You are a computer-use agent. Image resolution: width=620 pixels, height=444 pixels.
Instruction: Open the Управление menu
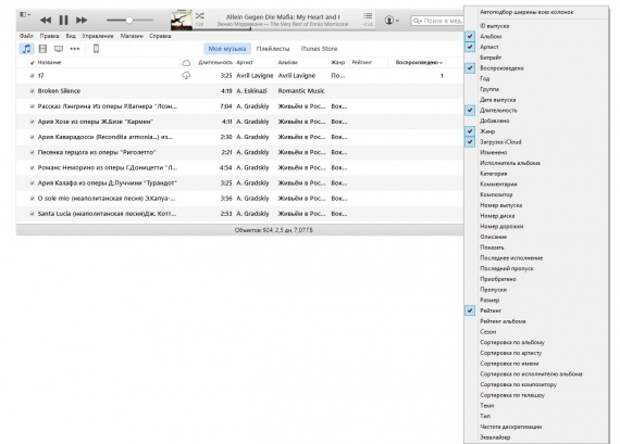[x=98, y=36]
